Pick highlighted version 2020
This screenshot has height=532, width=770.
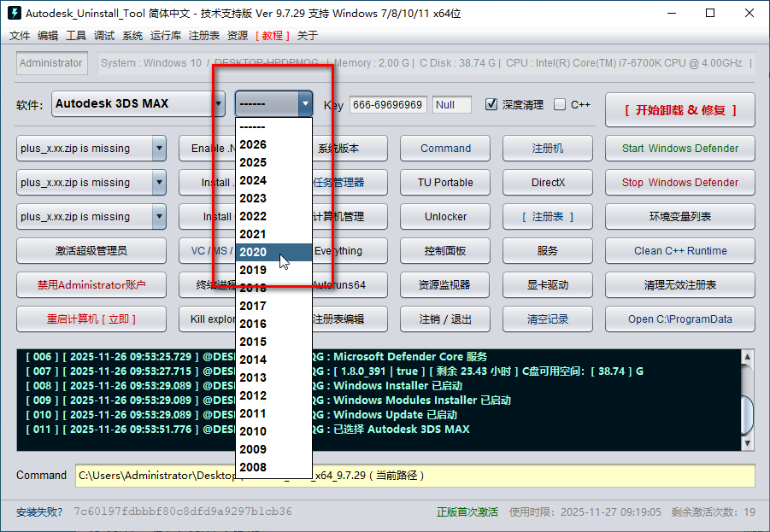[x=273, y=252]
